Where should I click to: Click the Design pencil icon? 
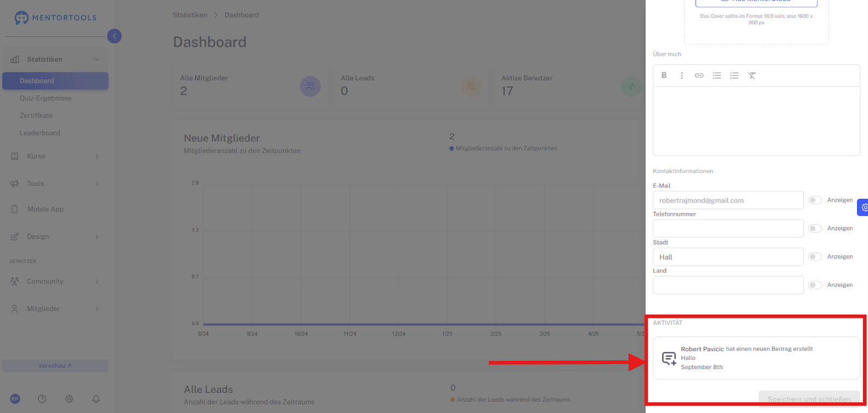coord(15,237)
